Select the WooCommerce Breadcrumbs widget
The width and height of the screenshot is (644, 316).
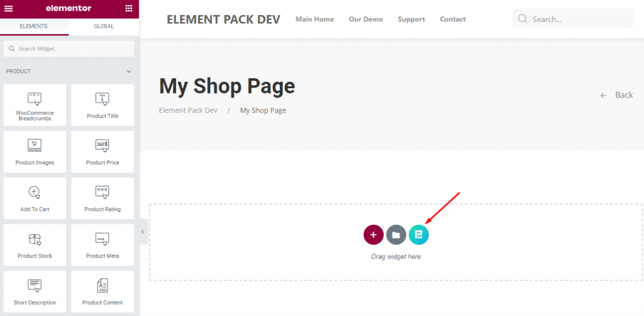35,105
